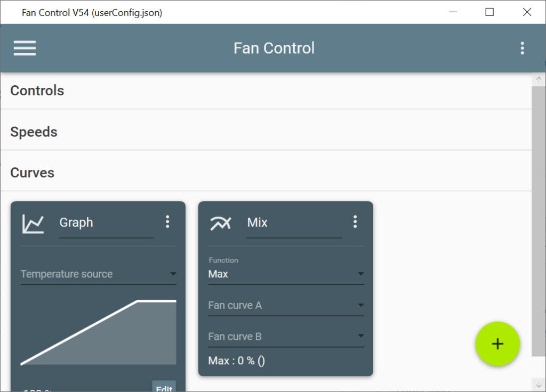Click the scrollbar down arrow
Viewport: 546px width, 392px height.
pyautogui.click(x=539, y=385)
